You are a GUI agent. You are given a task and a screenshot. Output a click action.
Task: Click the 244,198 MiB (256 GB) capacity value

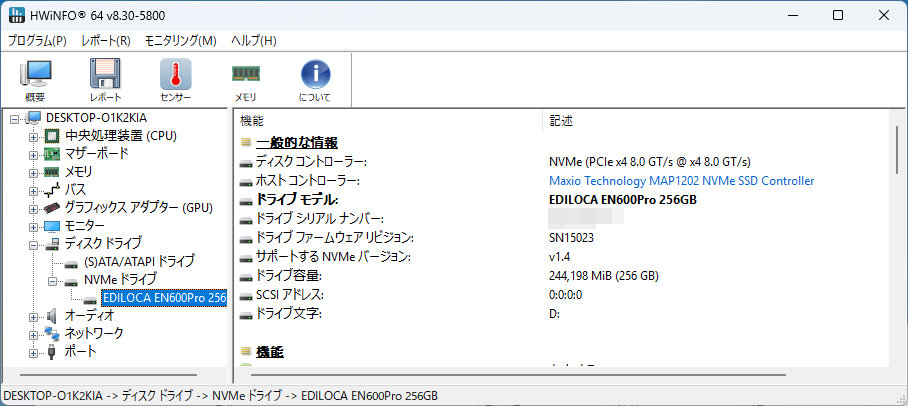[603, 276]
